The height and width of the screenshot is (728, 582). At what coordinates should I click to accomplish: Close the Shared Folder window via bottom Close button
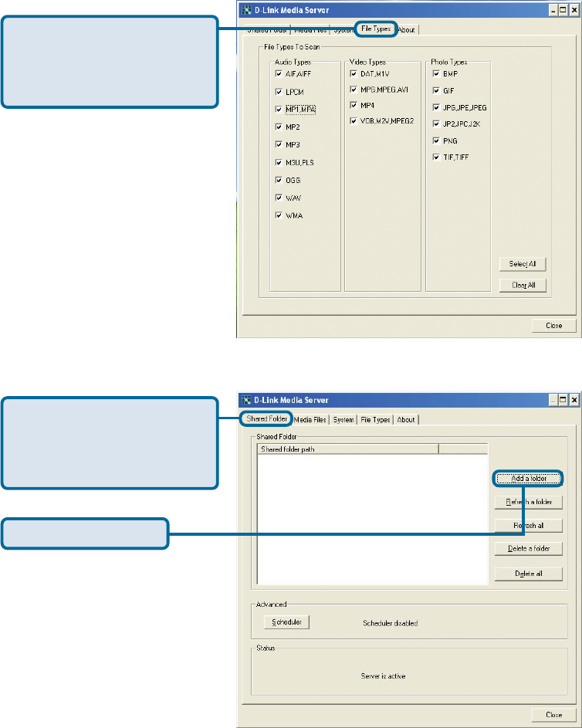tap(553, 715)
